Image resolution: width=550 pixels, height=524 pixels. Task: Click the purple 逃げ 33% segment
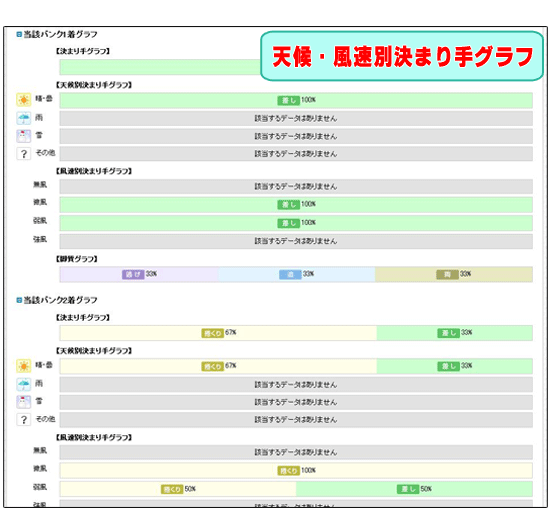139,274
